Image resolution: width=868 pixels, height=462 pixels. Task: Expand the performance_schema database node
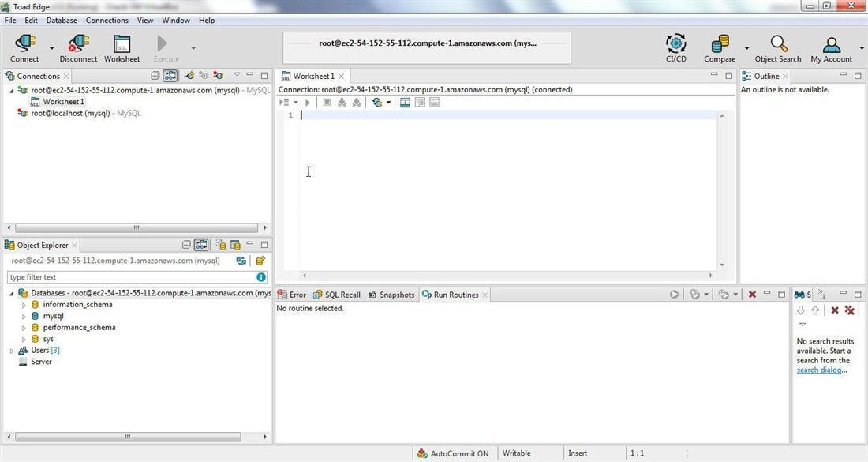pyautogui.click(x=24, y=328)
